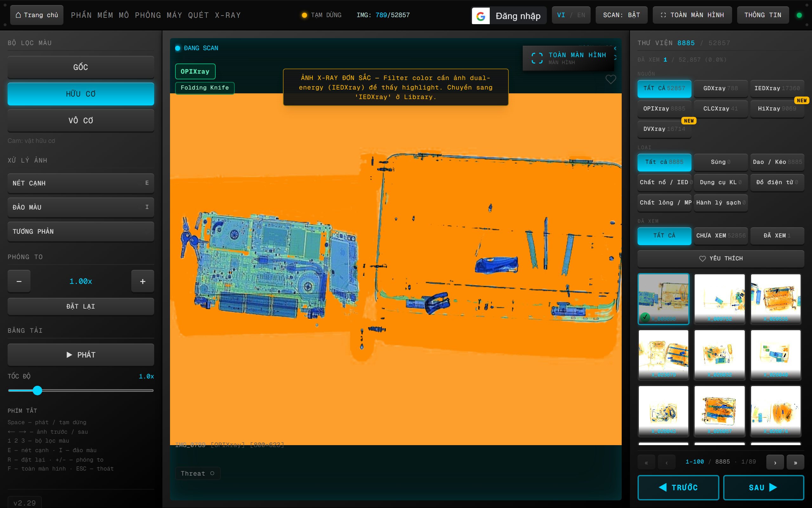Image resolution: width=812 pixels, height=508 pixels.
Task: Filter the library by the GDXray source
Action: point(721,88)
